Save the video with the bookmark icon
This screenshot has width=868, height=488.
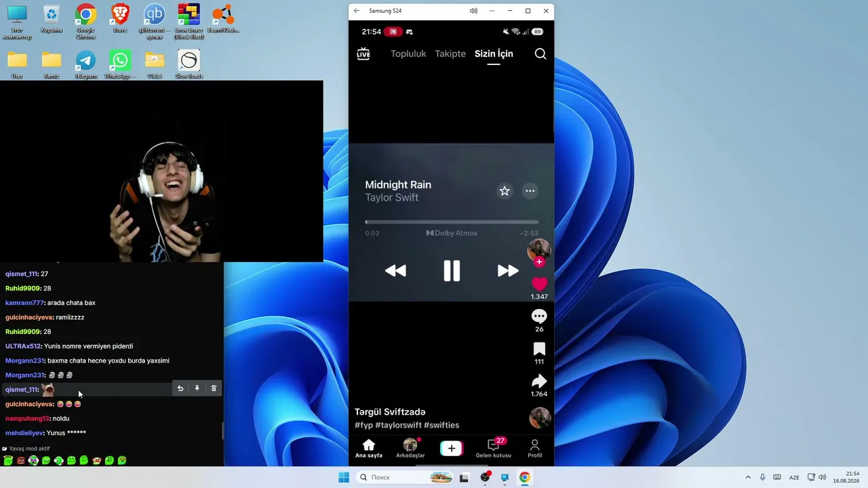pos(539,348)
